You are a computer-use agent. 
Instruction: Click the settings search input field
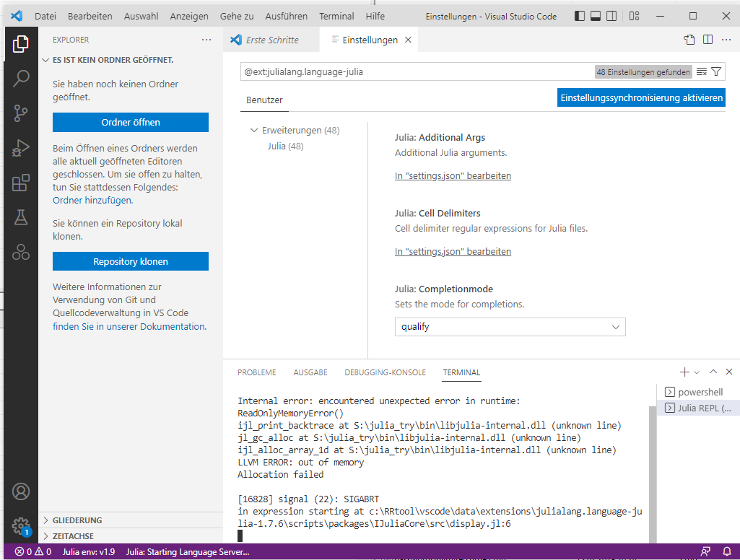417,71
